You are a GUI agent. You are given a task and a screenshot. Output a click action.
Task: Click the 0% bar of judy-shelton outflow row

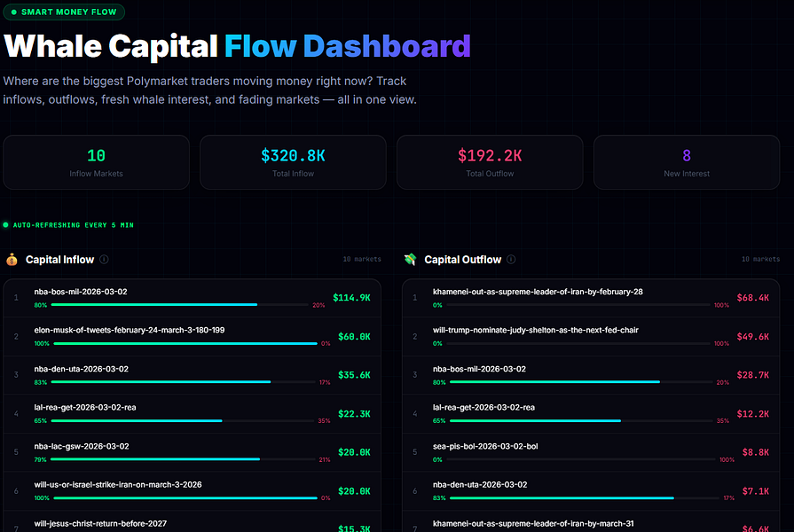click(x=578, y=344)
